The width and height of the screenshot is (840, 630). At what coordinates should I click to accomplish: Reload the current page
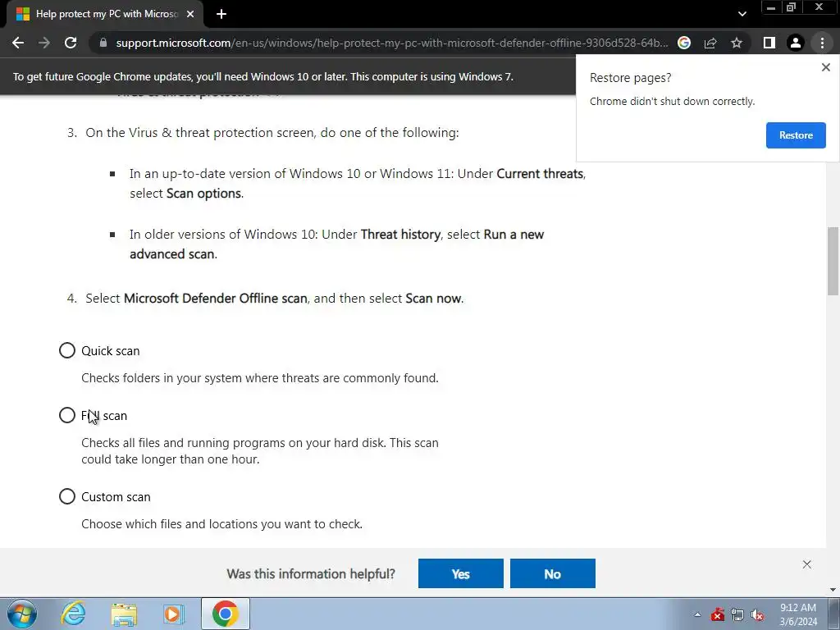click(x=71, y=43)
